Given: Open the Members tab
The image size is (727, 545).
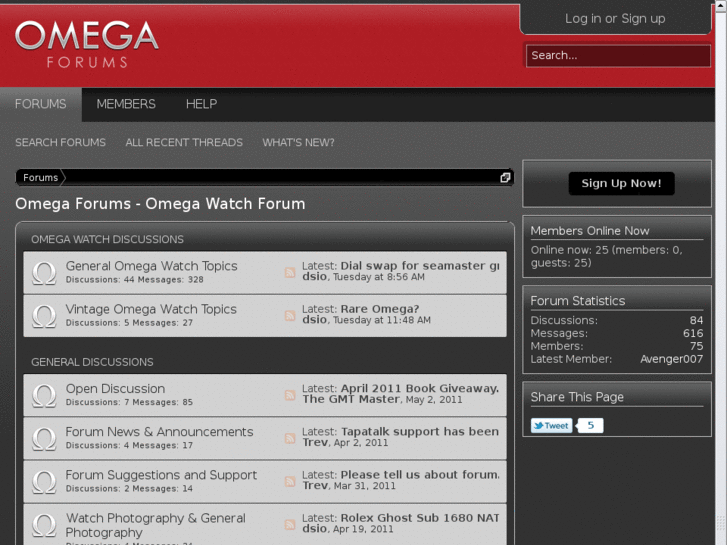Looking at the screenshot, I should [126, 104].
